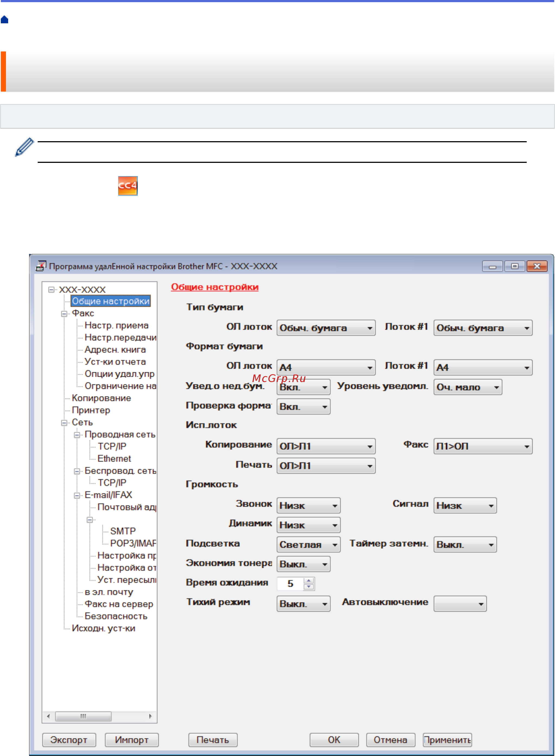Click the Общие настройки heading link
Viewport: 555px width, 756px height.
[x=215, y=287]
